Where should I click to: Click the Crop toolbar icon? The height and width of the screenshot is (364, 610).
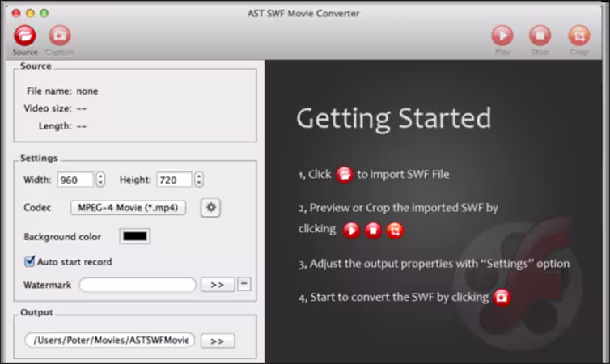point(579,36)
